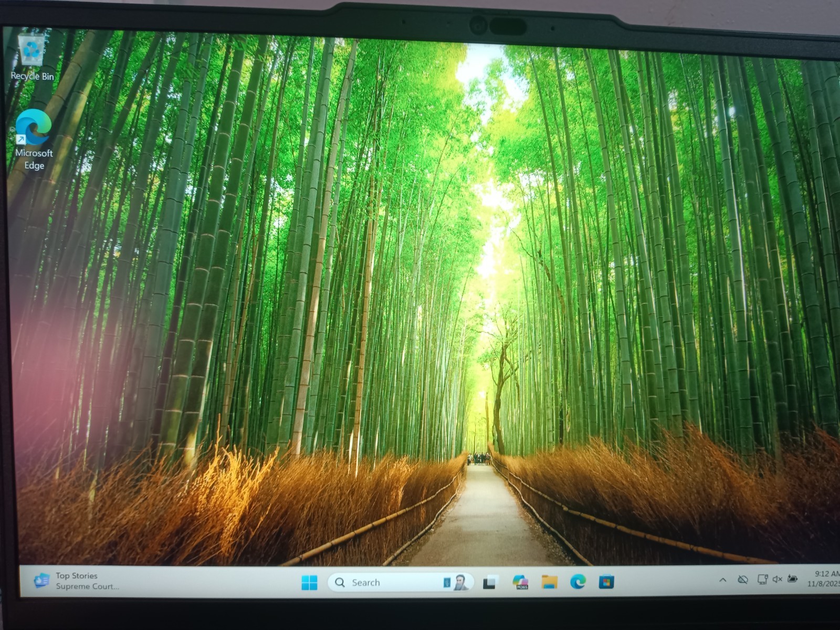
Task: Expand the hidden system tray icons
Action: (723, 580)
